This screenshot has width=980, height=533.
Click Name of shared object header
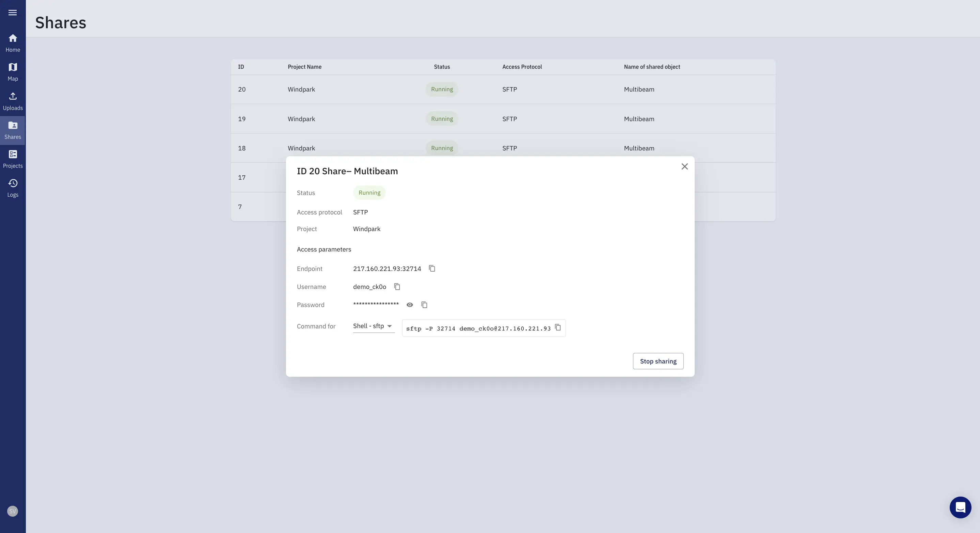pos(652,67)
